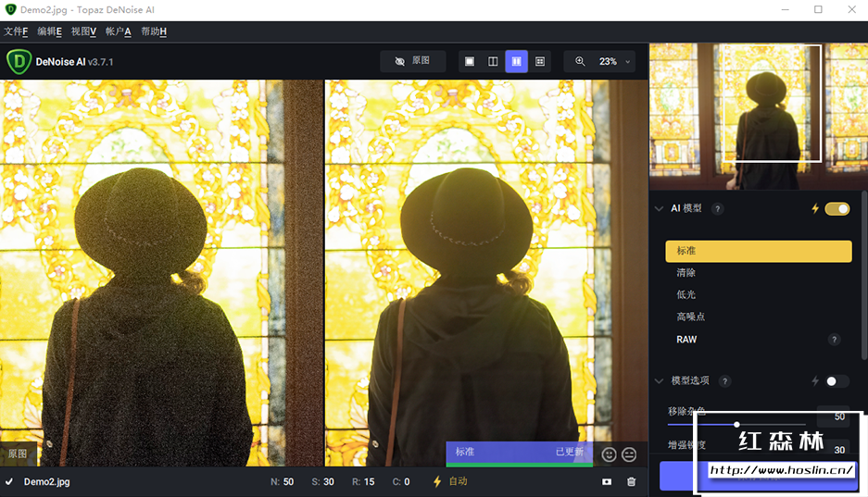868x497 pixels.
Task: Open the 帮助H menu
Action: pos(154,31)
